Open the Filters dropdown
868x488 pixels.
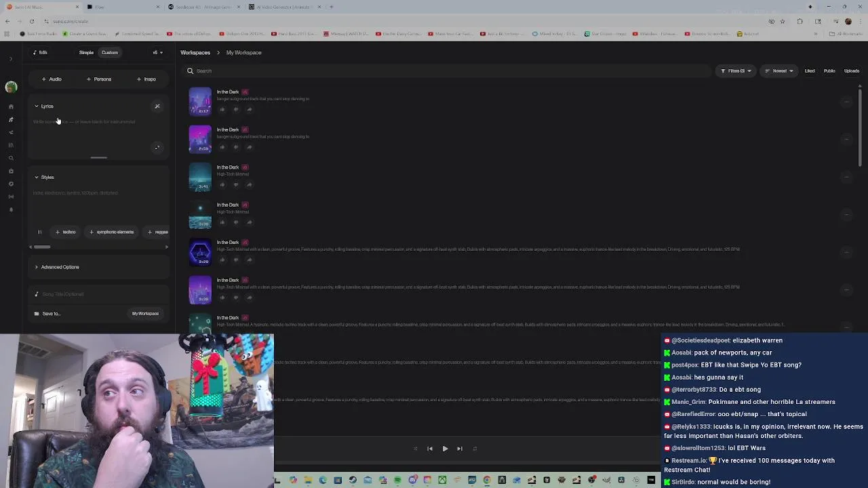click(736, 70)
